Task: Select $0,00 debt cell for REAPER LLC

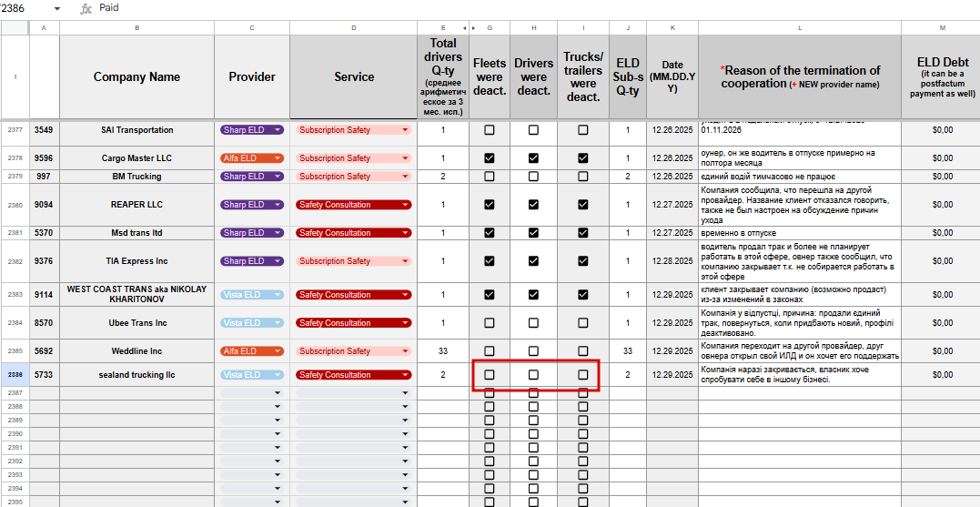Action: click(941, 205)
